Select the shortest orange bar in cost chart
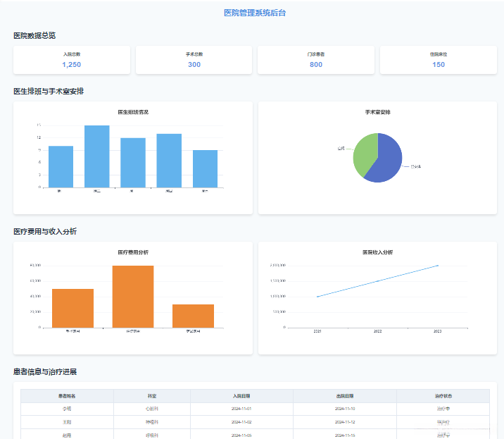The image size is (504, 439). point(193,316)
